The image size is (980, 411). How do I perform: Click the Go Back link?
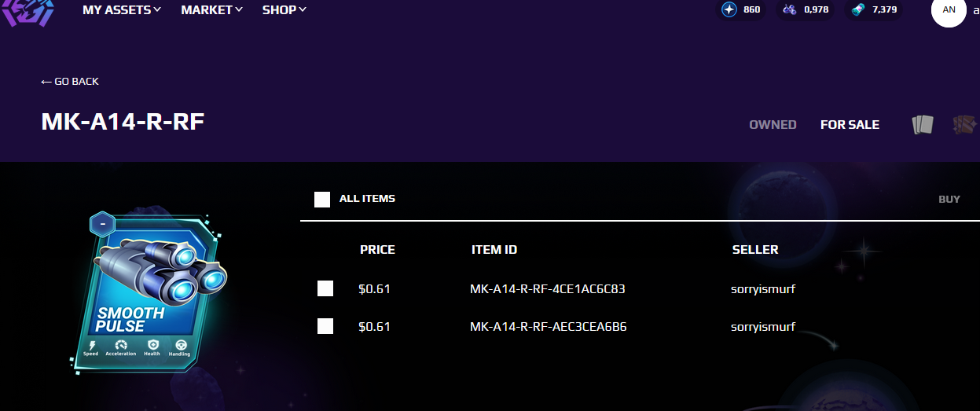pos(70,82)
